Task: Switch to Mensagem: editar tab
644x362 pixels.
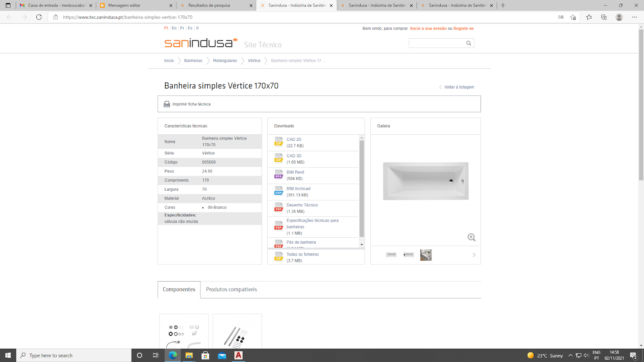Action: click(136, 5)
